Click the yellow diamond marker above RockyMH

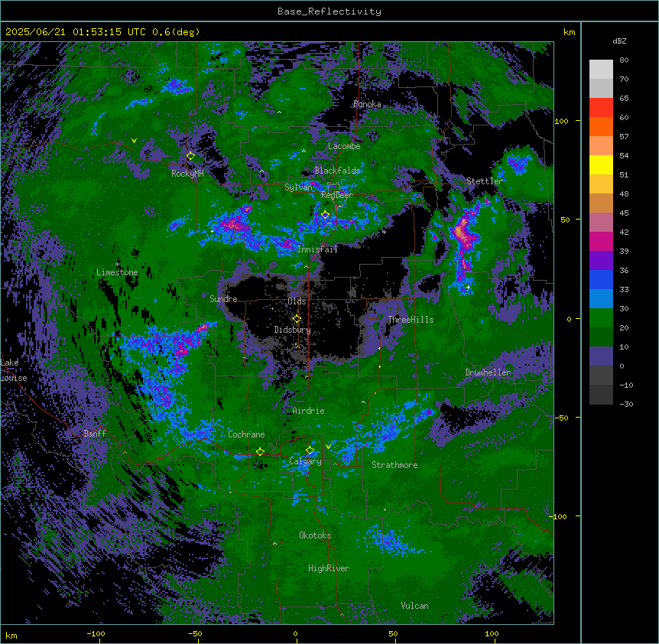coord(191,156)
